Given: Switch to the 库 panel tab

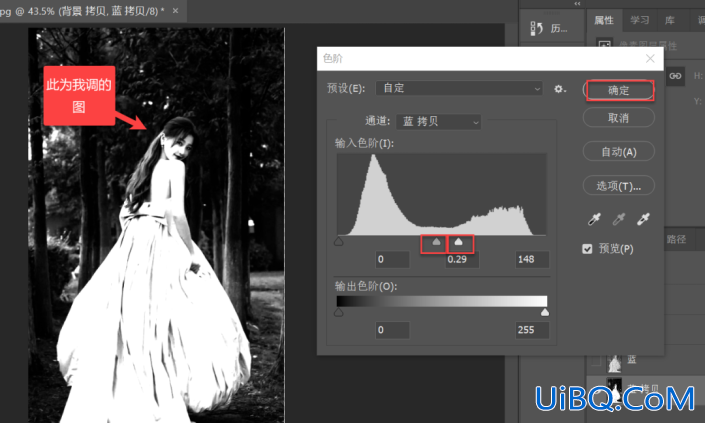Looking at the screenshot, I should pos(670,20).
